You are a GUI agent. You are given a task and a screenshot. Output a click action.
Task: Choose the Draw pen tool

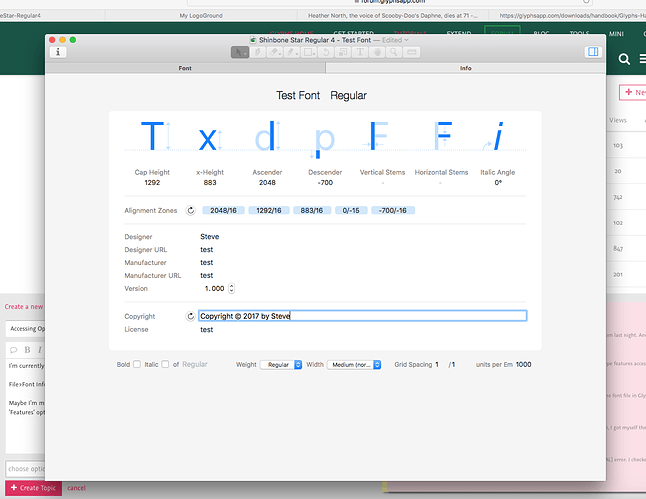[258, 52]
